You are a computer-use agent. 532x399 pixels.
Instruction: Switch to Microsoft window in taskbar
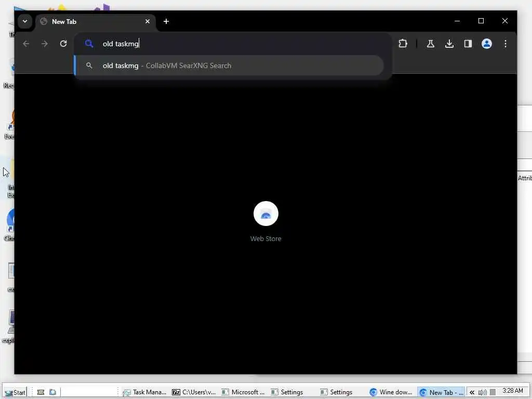point(243,392)
